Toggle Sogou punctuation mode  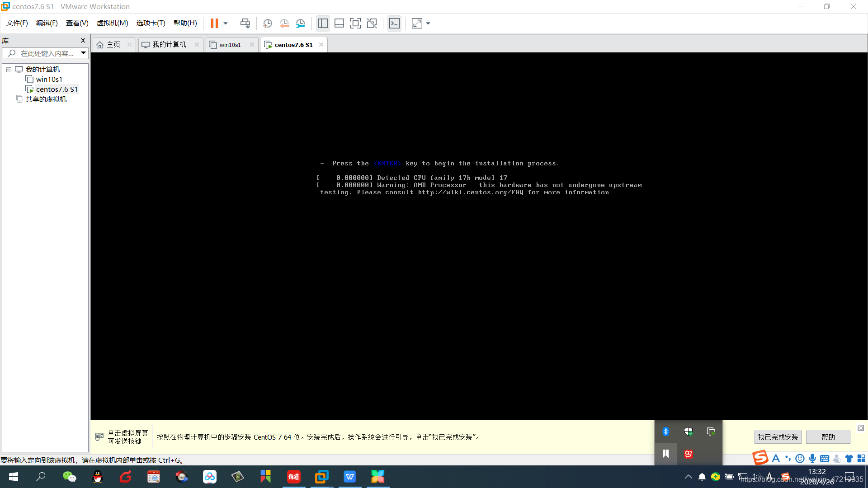pyautogui.click(x=788, y=459)
